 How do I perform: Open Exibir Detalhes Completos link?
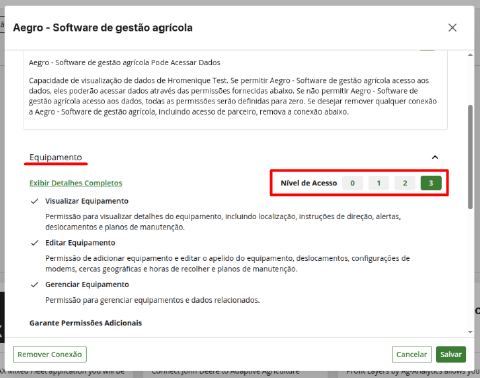pos(76,183)
